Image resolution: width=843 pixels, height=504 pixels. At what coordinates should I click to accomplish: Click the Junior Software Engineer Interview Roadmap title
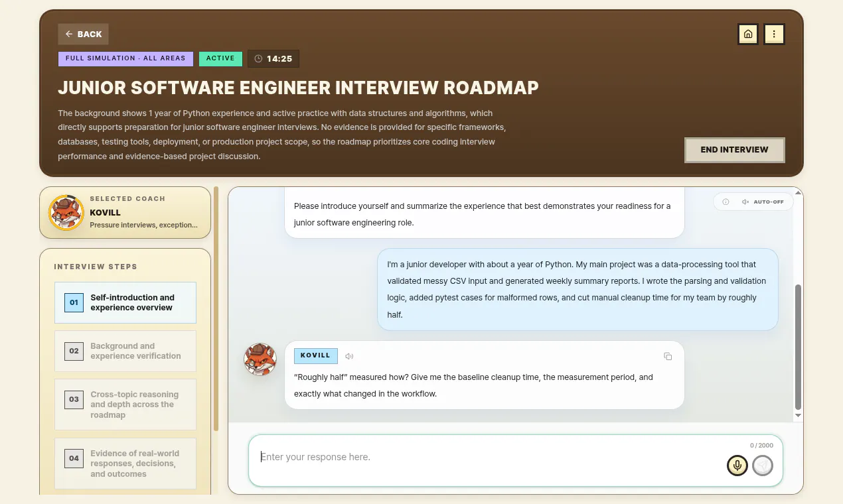[298, 88]
